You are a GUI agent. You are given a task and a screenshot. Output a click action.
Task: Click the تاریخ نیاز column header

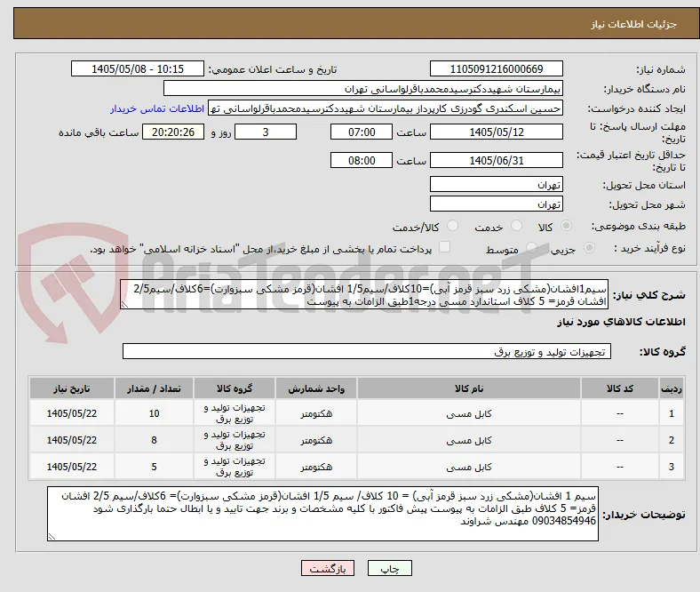(72, 388)
